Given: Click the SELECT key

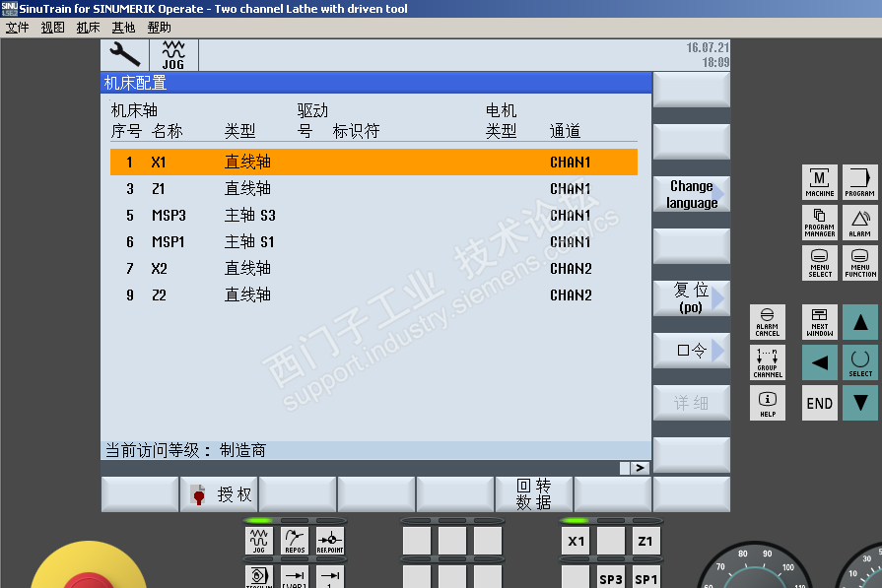Looking at the screenshot, I should (x=860, y=362).
